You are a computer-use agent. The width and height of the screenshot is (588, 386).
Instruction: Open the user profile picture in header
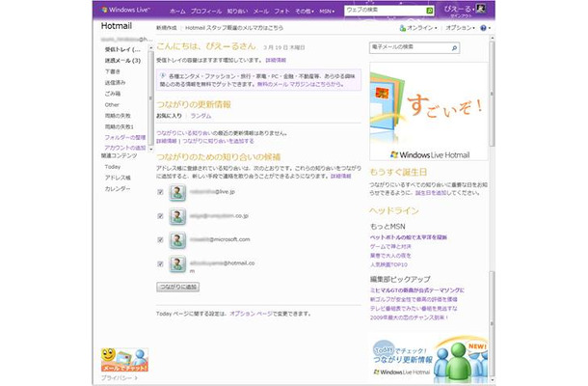(481, 9)
